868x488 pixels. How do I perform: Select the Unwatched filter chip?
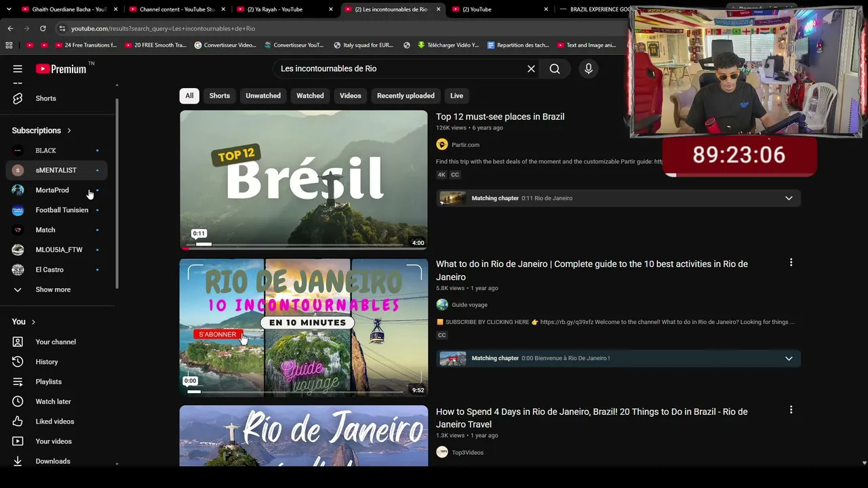(263, 96)
